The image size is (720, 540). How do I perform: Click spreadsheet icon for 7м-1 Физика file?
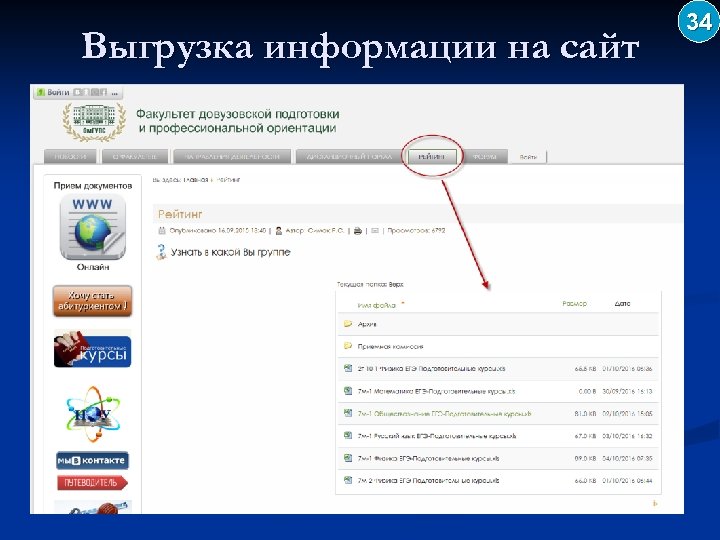(x=348, y=458)
